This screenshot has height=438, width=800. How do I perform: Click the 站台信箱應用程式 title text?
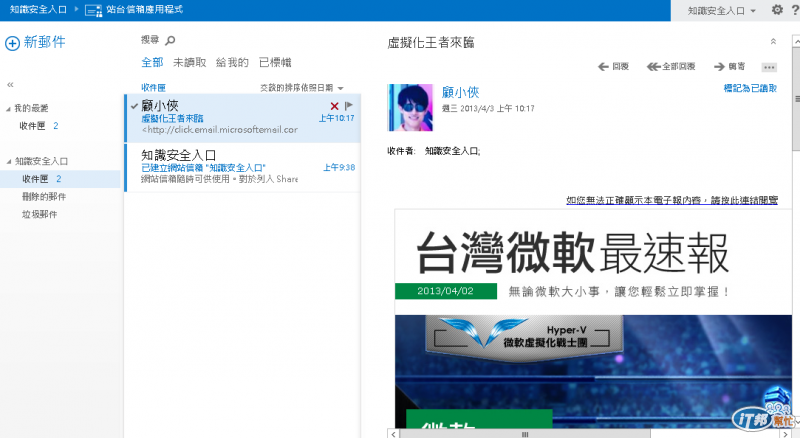(144, 10)
